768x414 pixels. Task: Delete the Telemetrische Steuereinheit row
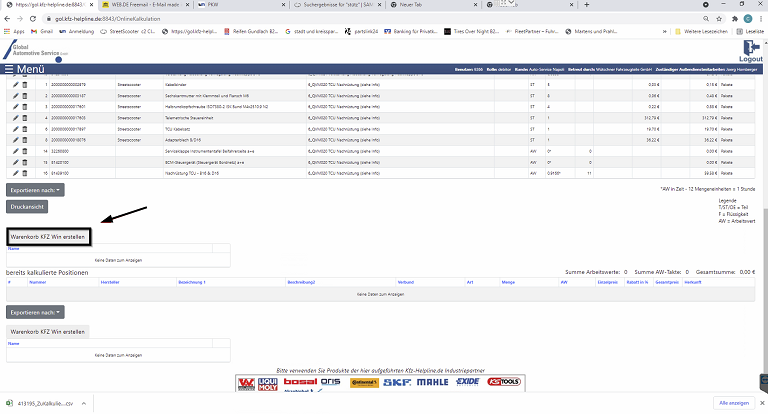[x=24, y=118]
